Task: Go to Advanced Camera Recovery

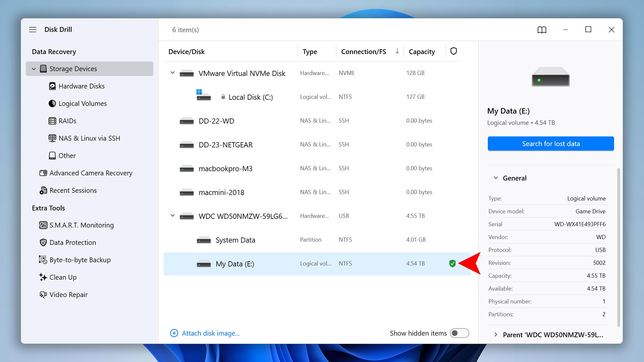Action: tap(91, 173)
